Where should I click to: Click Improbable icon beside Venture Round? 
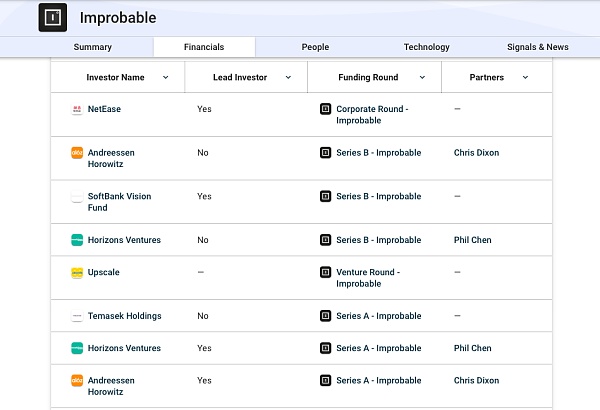tap(325, 272)
